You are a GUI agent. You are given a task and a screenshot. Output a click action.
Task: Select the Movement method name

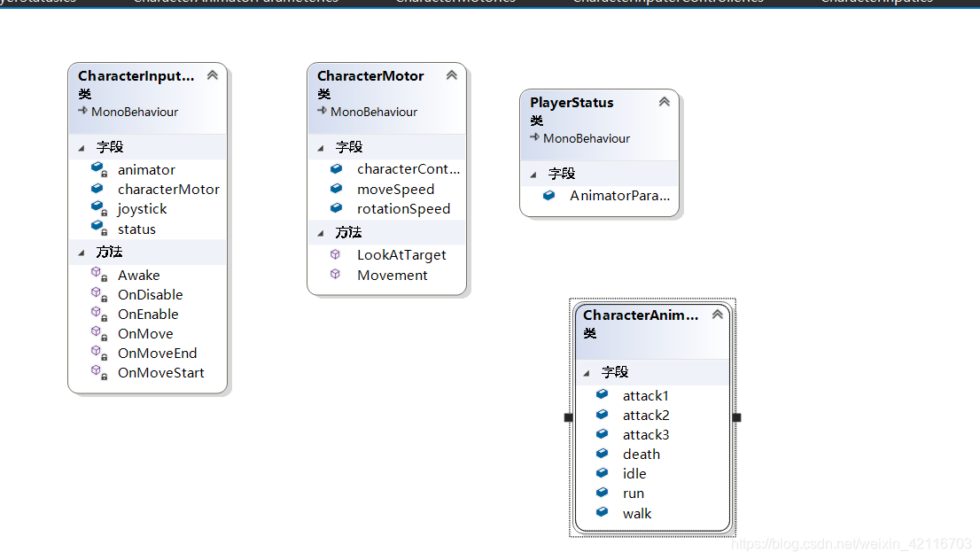[x=393, y=276]
